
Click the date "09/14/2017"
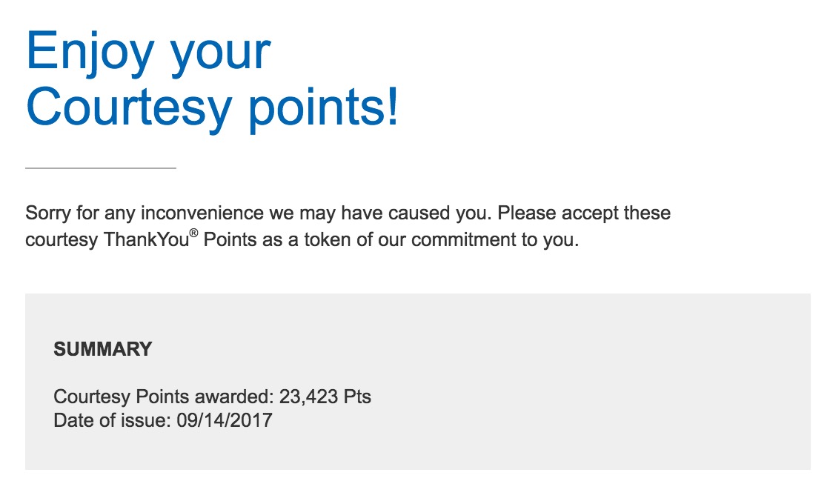[225, 420]
